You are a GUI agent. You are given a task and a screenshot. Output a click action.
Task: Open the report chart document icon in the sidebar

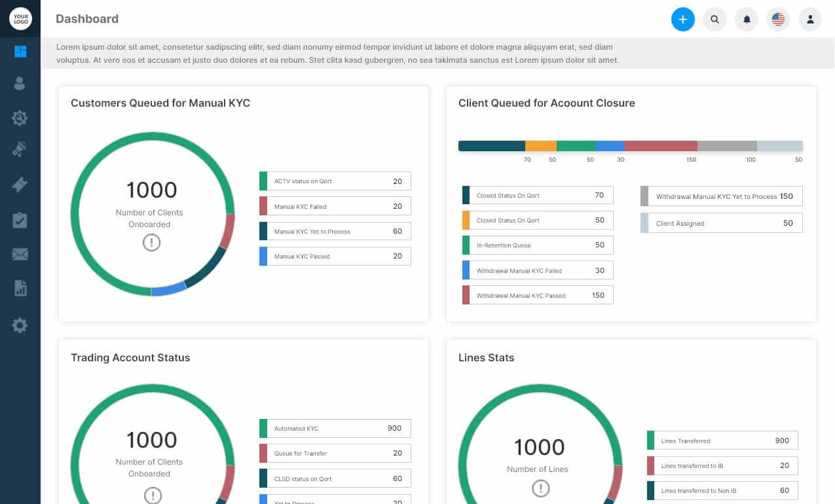click(20, 288)
